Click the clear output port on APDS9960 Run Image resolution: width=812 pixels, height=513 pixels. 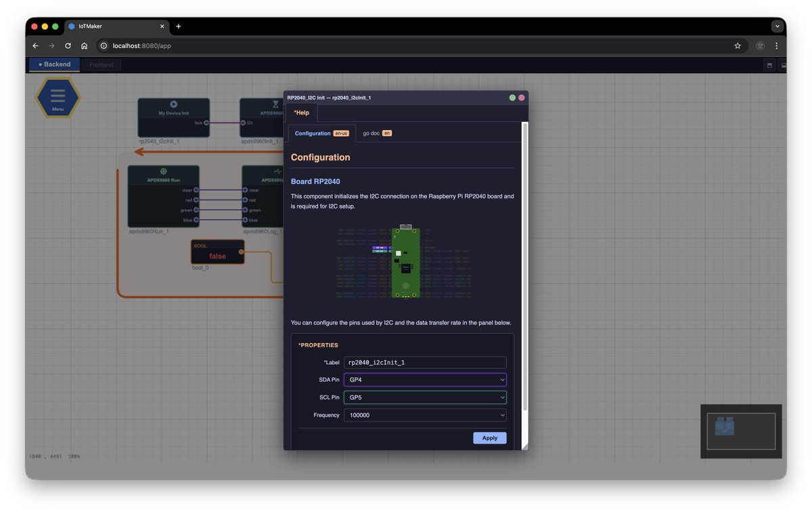[x=196, y=190]
